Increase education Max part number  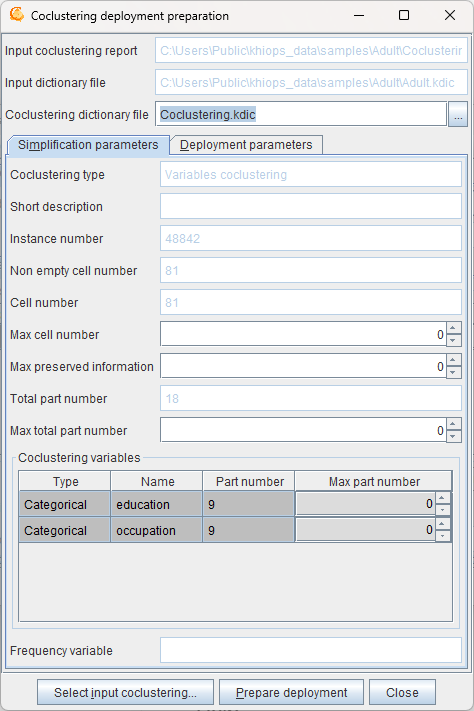(x=443, y=498)
